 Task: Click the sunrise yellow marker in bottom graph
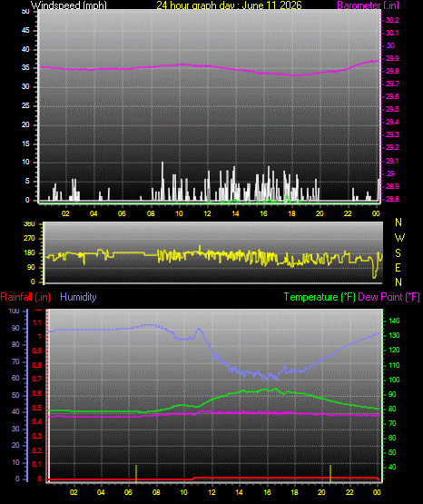136,473
